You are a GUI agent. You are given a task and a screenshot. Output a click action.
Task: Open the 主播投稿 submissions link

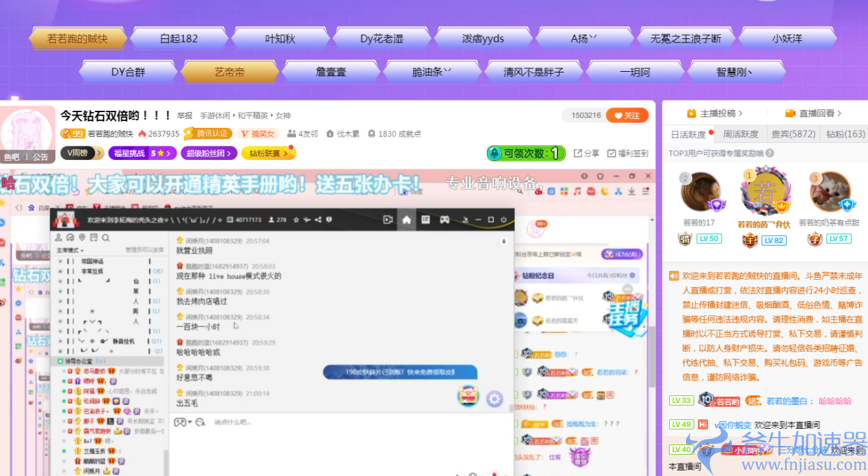(x=715, y=114)
